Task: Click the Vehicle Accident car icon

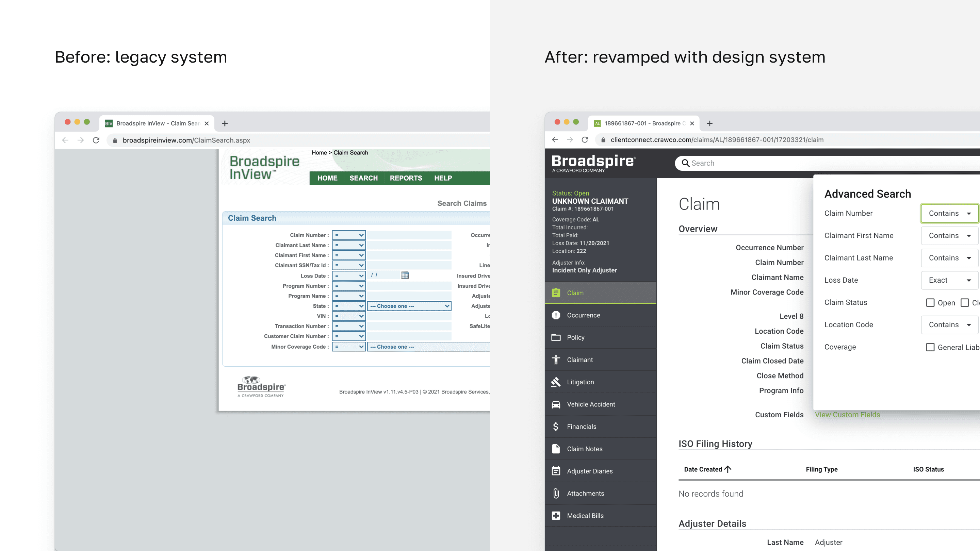Action: [556, 404]
